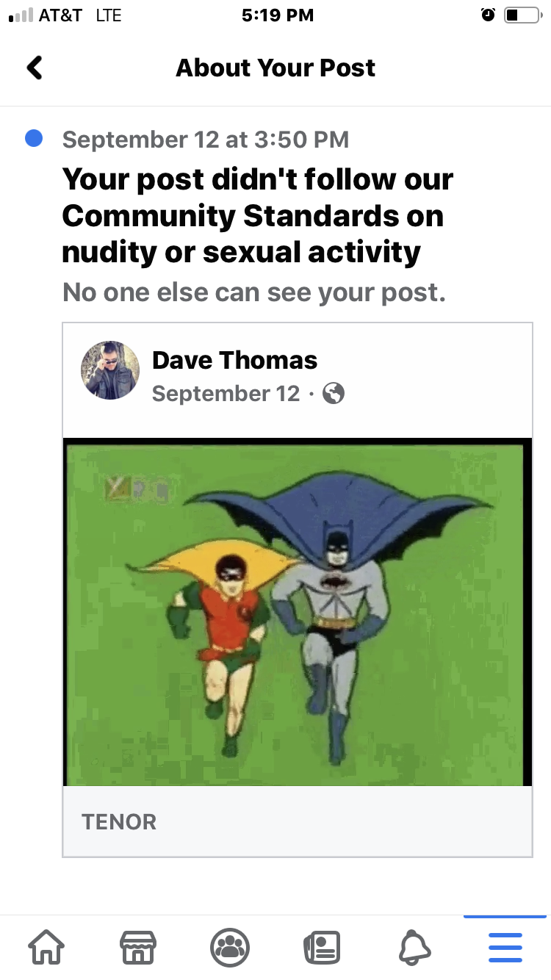551x980 pixels.
Task: Tap Dave Thomas profile picture
Action: pos(109,370)
